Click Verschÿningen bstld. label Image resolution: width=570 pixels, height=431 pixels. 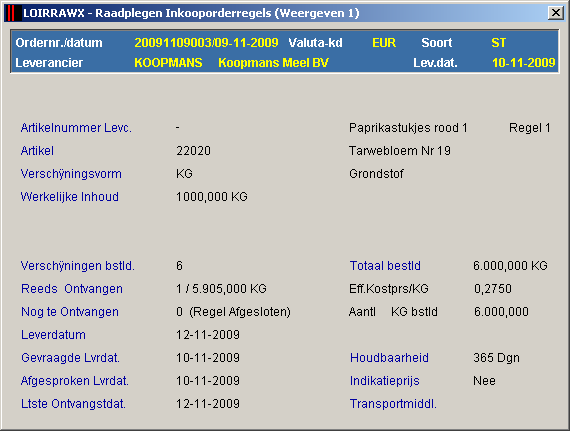[x=77, y=266]
